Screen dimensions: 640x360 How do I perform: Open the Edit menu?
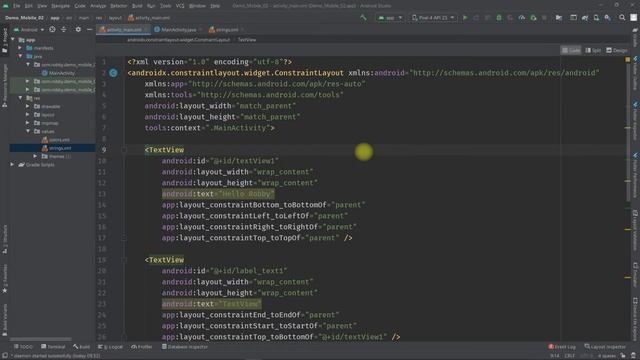pos(29,6)
